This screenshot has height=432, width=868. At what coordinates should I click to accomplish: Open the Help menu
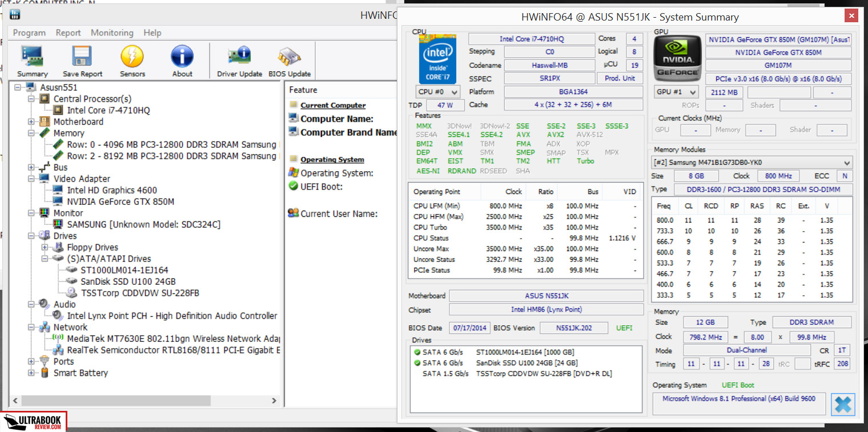point(152,33)
